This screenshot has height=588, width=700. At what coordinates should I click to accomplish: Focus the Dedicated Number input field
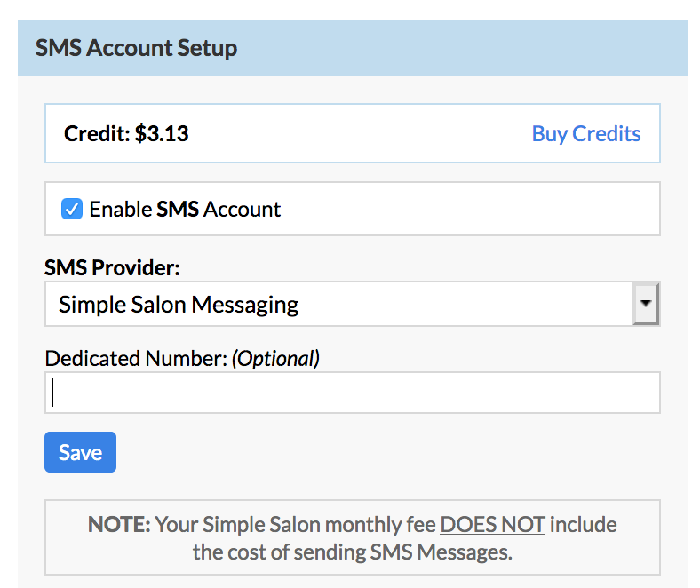point(352,393)
